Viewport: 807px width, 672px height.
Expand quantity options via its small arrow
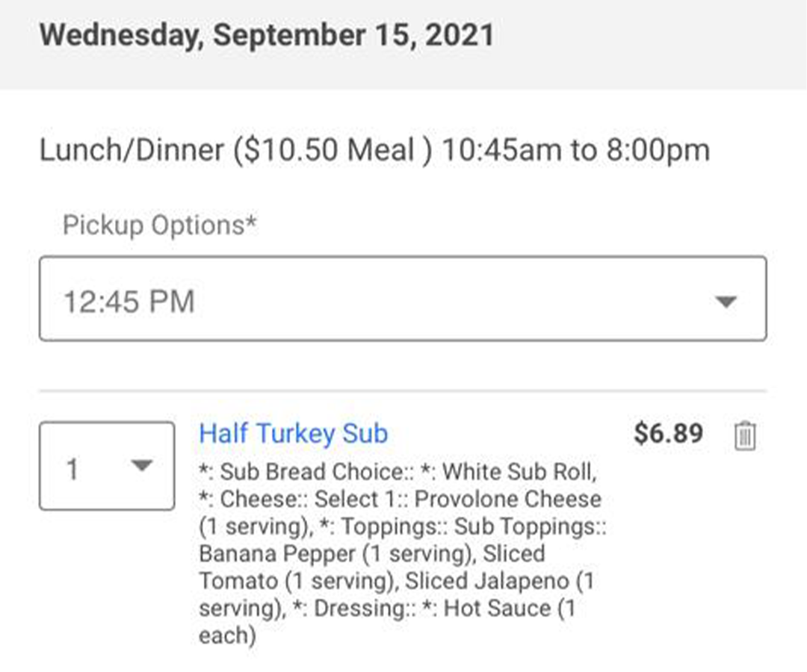pyautogui.click(x=141, y=465)
